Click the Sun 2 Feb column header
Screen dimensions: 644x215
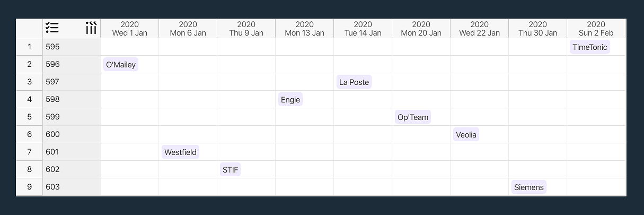pyautogui.click(x=596, y=29)
